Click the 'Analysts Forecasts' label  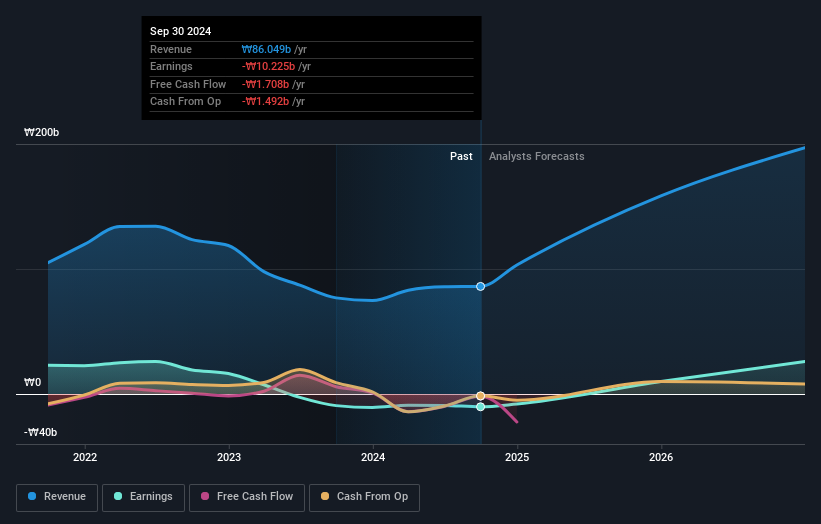tap(537, 156)
